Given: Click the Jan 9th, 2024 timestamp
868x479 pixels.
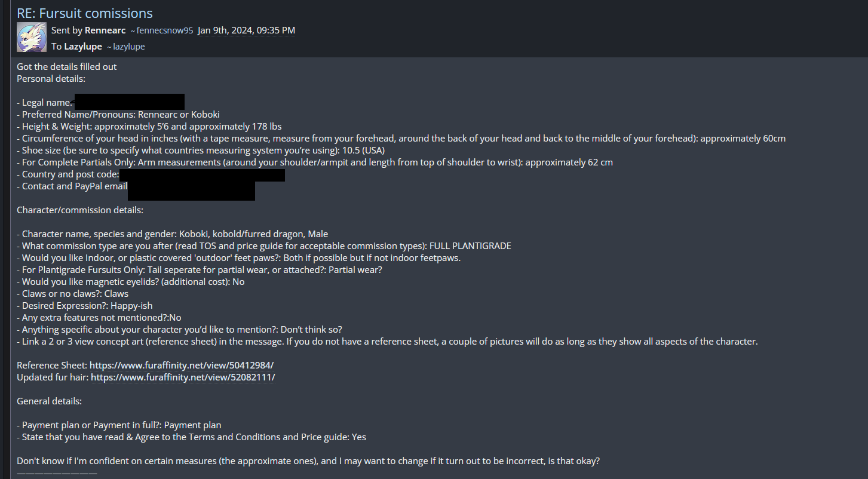Looking at the screenshot, I should tap(246, 30).
